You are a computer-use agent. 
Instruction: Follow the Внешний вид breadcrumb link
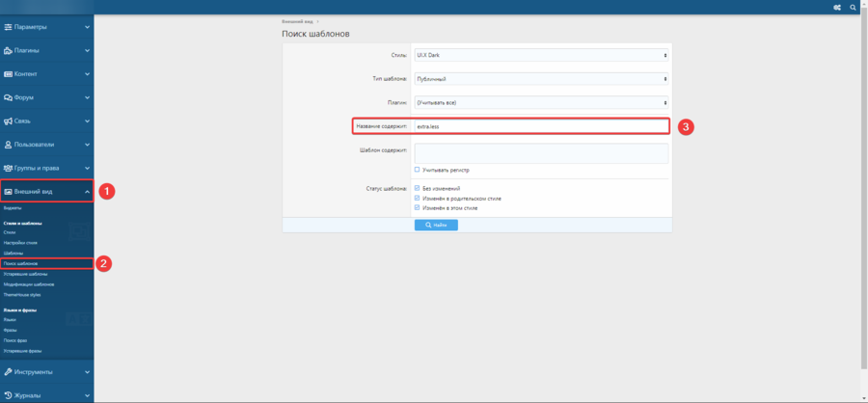pyautogui.click(x=297, y=20)
